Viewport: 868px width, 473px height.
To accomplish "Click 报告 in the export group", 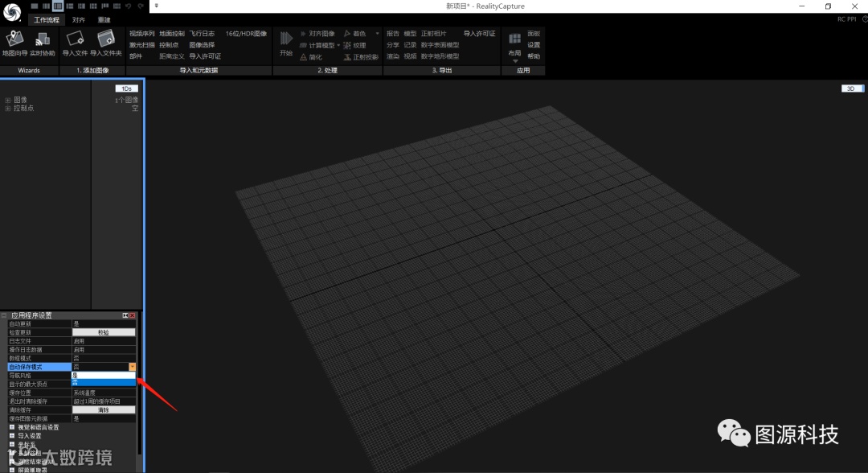I will click(x=392, y=34).
